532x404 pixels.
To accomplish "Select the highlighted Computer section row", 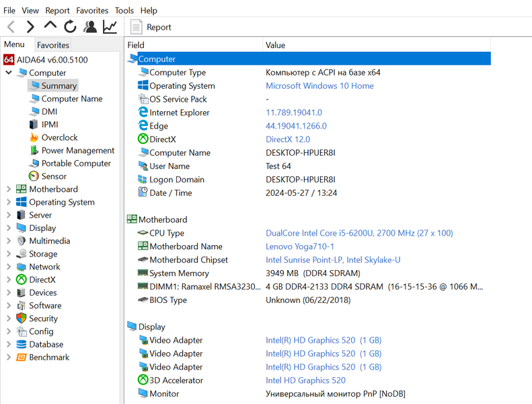I will click(x=308, y=59).
